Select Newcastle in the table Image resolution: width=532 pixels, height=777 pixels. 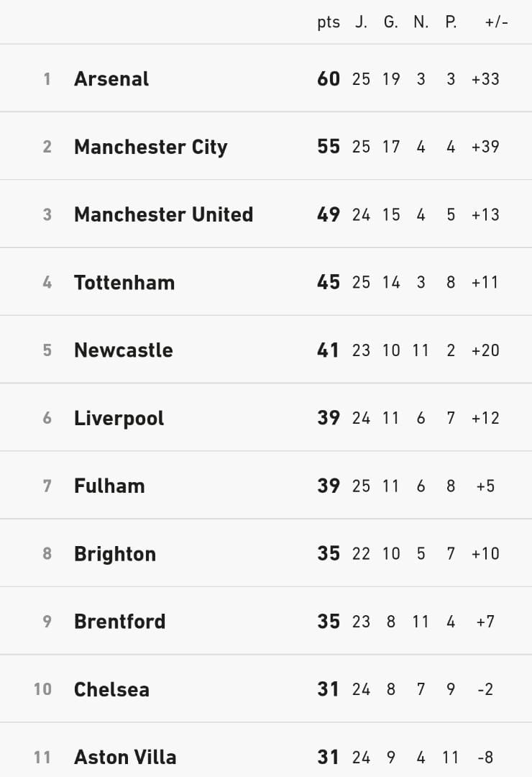[124, 350]
